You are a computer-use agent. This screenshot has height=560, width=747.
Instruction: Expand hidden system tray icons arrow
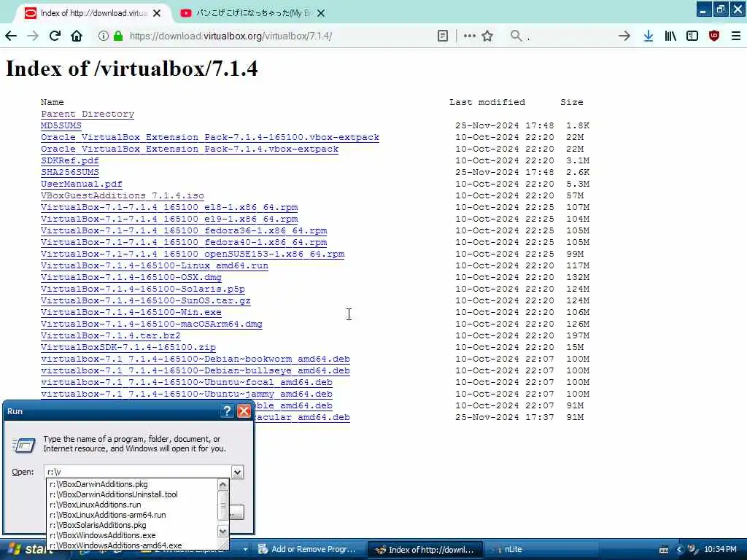(x=679, y=550)
